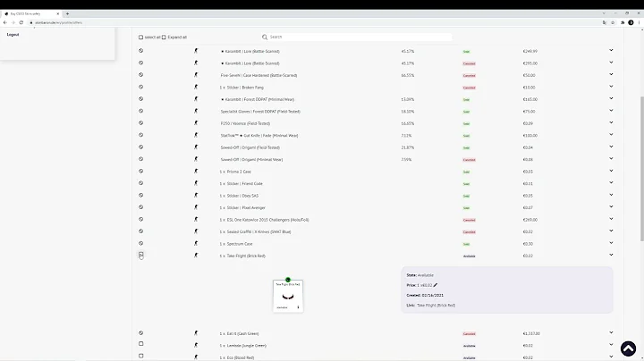Tick the 'select all' checkbox
Screen dimensions: 644x361
(141, 38)
